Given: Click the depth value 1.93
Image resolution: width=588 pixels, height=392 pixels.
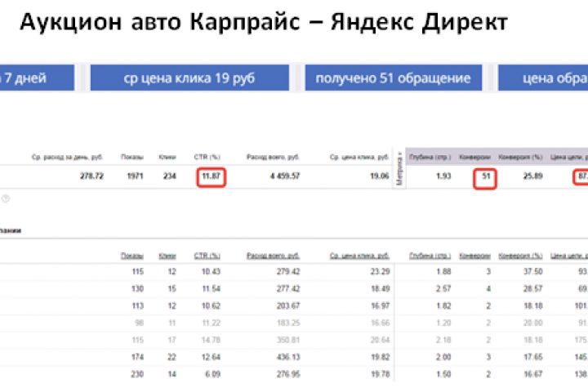Looking at the screenshot, I should pyautogui.click(x=443, y=176).
